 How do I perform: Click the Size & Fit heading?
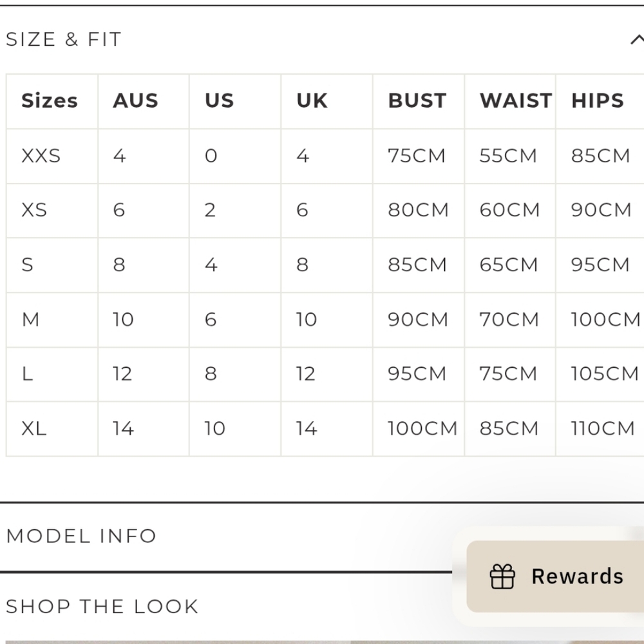64,39
